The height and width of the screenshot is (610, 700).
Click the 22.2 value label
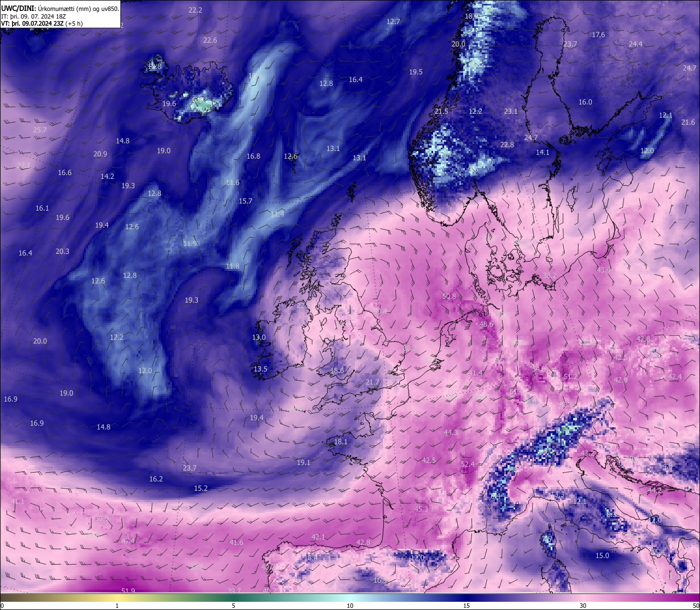click(195, 10)
